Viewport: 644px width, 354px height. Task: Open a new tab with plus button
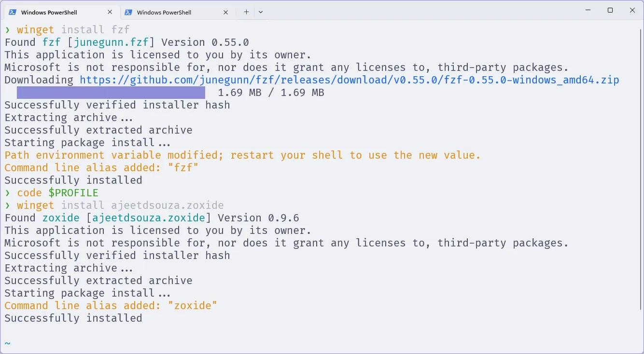246,12
